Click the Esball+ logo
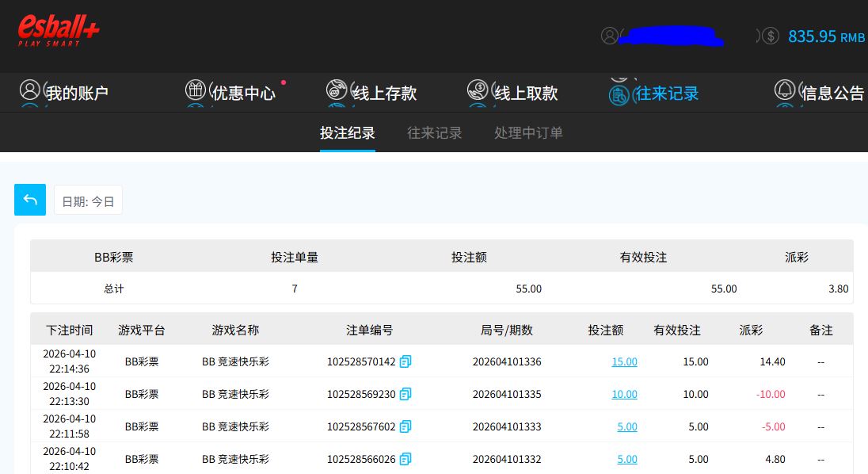868x474 pixels. tap(59, 31)
